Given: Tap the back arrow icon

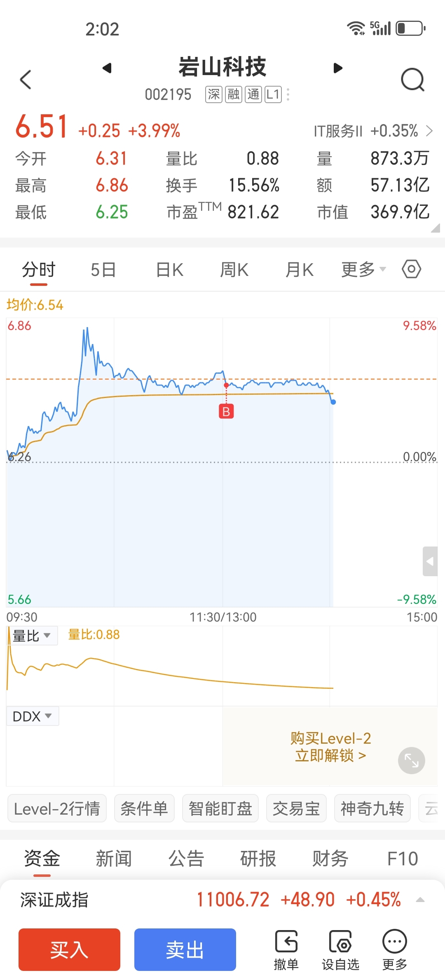Looking at the screenshot, I should pyautogui.click(x=26, y=80).
